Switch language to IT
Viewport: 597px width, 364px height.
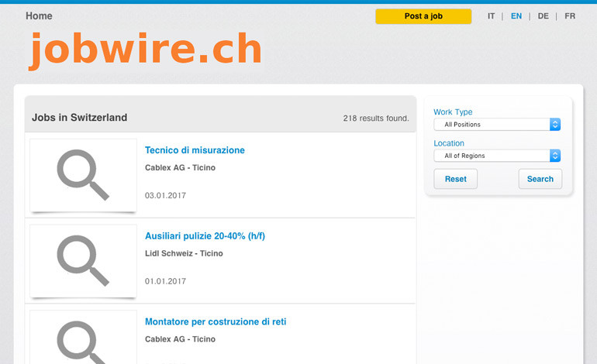coord(491,16)
